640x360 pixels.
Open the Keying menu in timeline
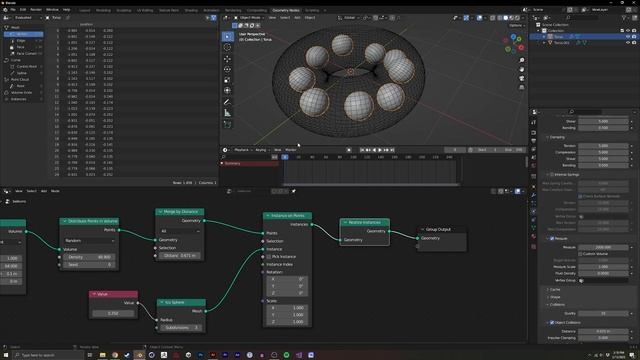pos(261,150)
